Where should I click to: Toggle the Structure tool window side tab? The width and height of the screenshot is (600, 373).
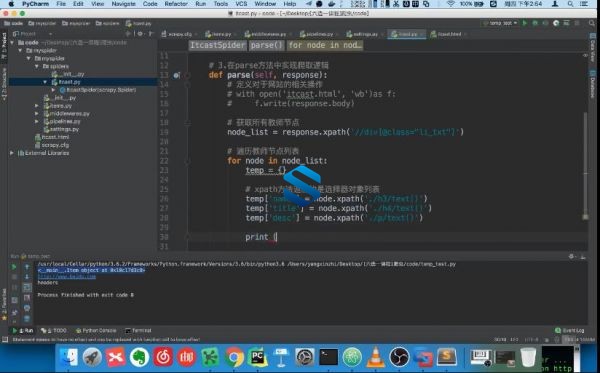click(4, 84)
